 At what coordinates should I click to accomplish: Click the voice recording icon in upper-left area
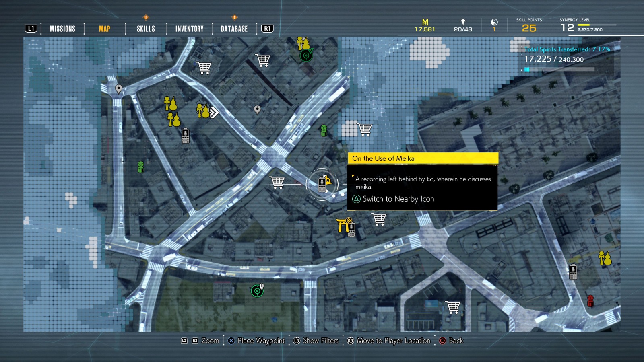pyautogui.click(x=185, y=136)
